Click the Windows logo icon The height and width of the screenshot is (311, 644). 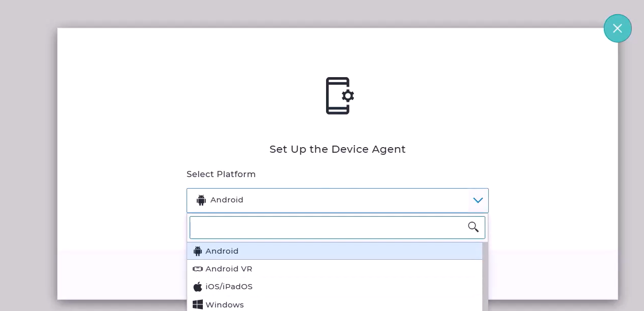click(x=198, y=304)
